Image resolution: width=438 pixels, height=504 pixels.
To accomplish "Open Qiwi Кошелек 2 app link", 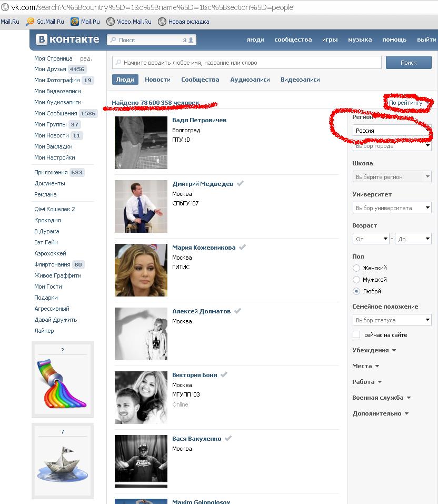I will (x=55, y=209).
